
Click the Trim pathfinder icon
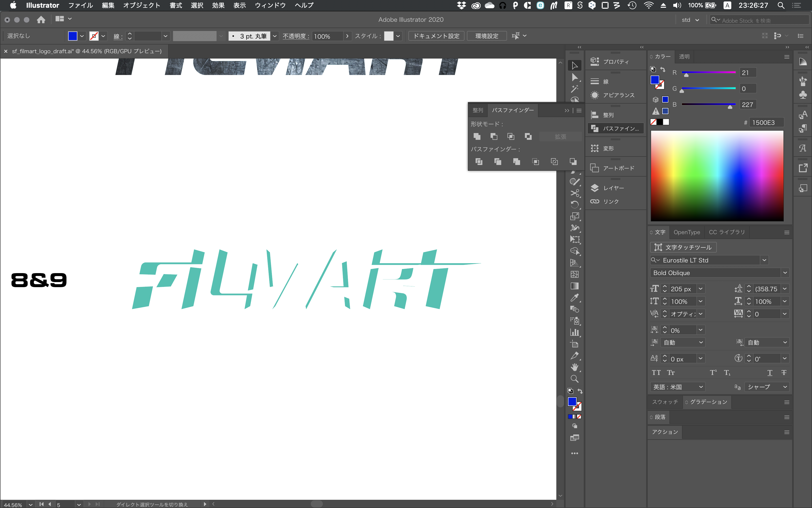[x=498, y=162]
